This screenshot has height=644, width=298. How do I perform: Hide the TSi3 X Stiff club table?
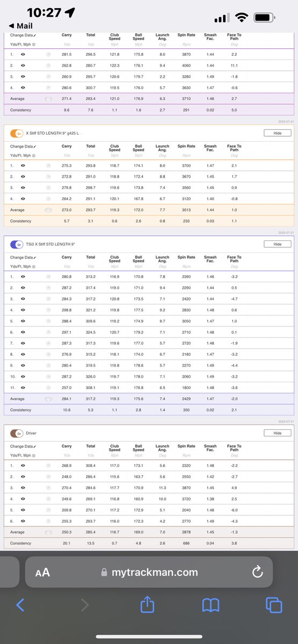(x=278, y=244)
